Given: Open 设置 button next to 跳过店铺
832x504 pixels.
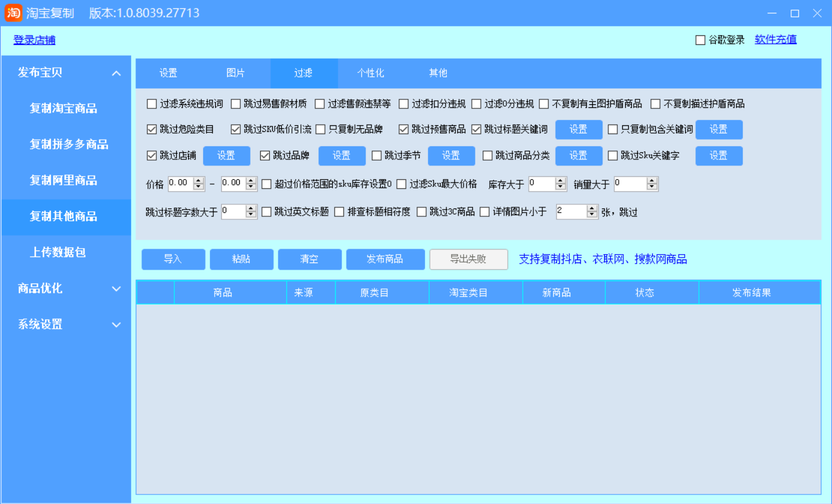Looking at the screenshot, I should point(227,156).
